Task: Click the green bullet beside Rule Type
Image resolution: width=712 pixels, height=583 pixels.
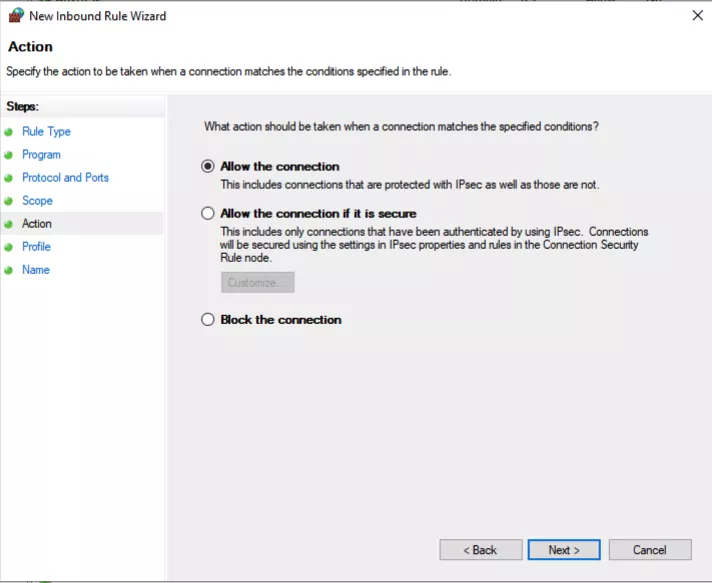Action: 9,132
